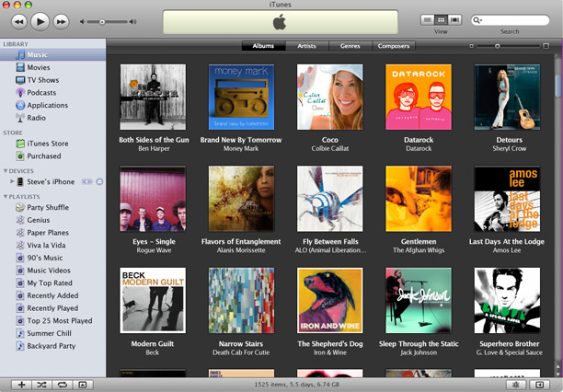This screenshot has width=563, height=392.
Task: Switch to the Genres tab
Action: tap(350, 45)
